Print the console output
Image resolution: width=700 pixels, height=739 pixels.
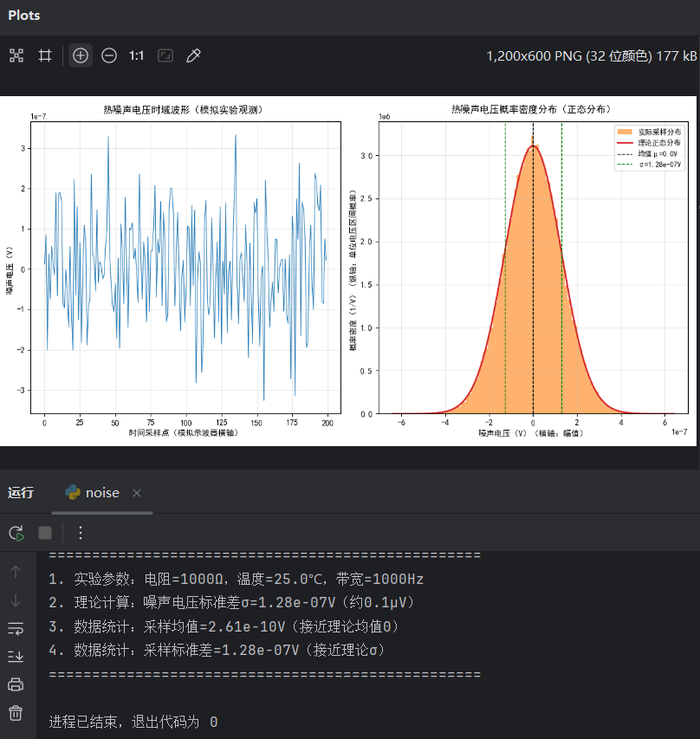16,684
